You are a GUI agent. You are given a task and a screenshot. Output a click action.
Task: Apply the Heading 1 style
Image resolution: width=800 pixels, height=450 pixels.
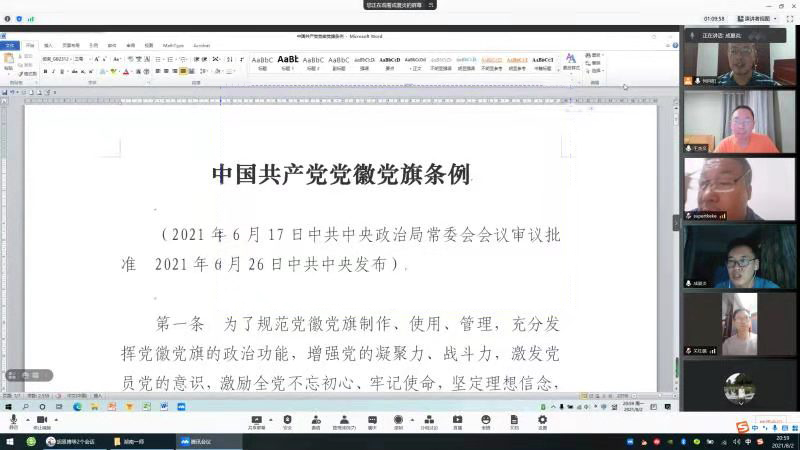coord(288,62)
